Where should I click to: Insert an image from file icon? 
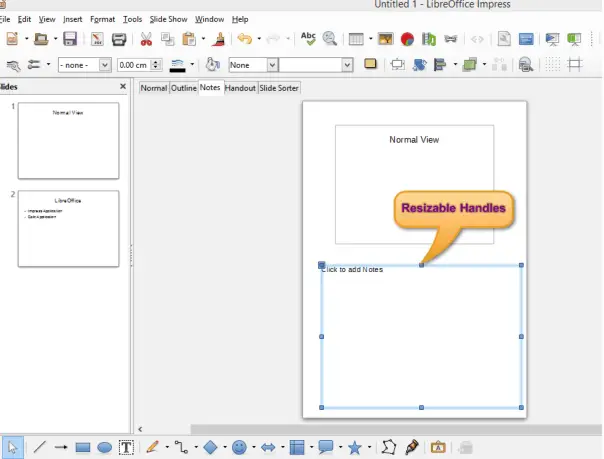pos(386,39)
